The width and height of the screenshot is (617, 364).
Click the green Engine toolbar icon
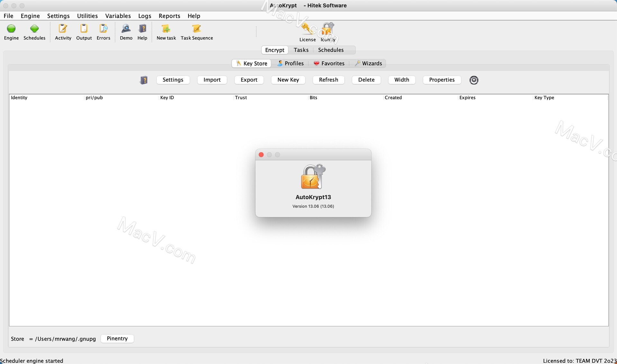coord(11,29)
